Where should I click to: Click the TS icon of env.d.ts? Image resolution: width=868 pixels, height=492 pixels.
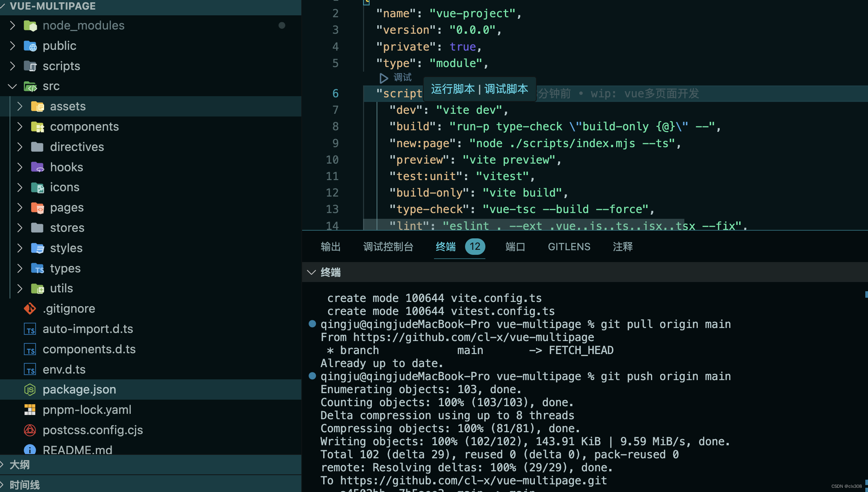click(x=30, y=370)
